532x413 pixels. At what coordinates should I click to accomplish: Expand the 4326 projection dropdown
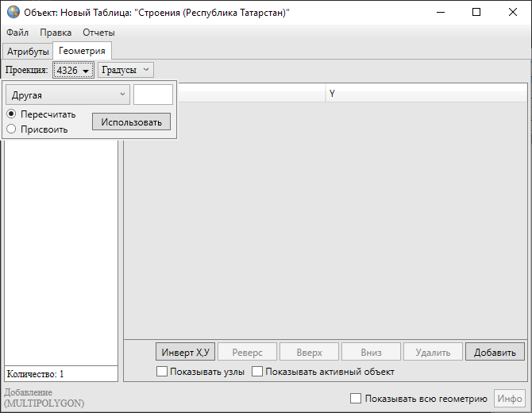pyautogui.click(x=73, y=71)
